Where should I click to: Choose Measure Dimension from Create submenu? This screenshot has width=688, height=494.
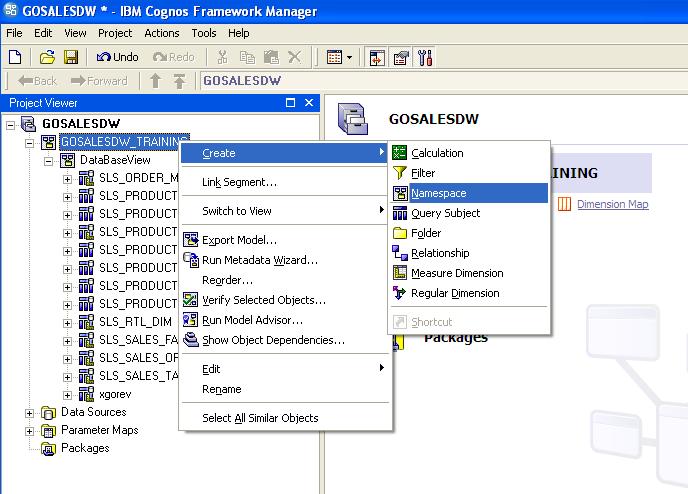(x=469, y=273)
